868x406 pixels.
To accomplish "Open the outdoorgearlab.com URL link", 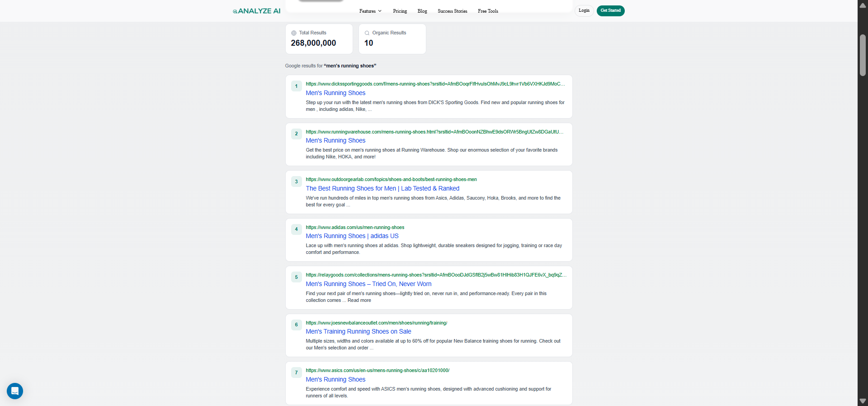I will point(391,180).
